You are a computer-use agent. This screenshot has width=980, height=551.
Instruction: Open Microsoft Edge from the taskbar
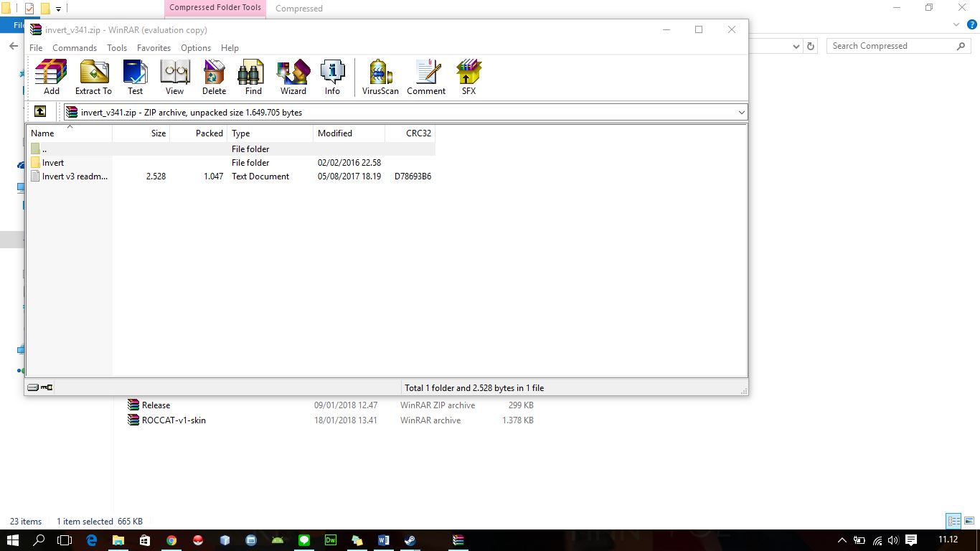pyautogui.click(x=92, y=540)
